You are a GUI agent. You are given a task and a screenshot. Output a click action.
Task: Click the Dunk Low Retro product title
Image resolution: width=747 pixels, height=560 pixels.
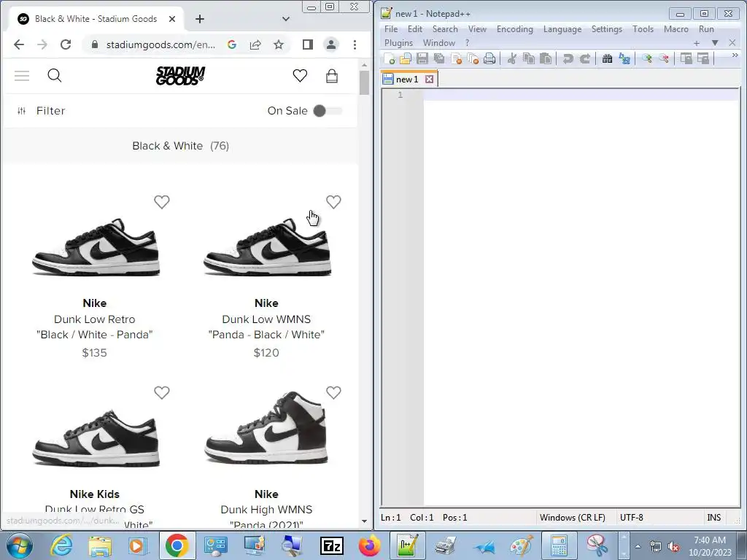[94, 327]
